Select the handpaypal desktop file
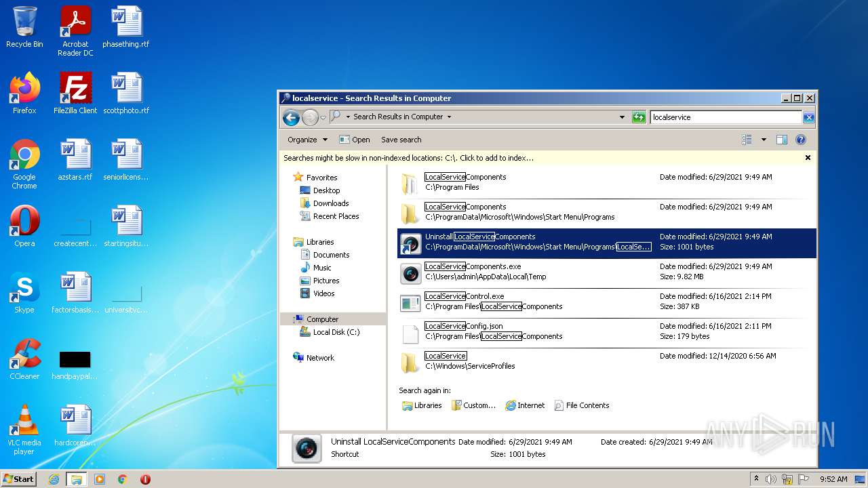Viewport: 868px width, 488px height. tap(75, 365)
